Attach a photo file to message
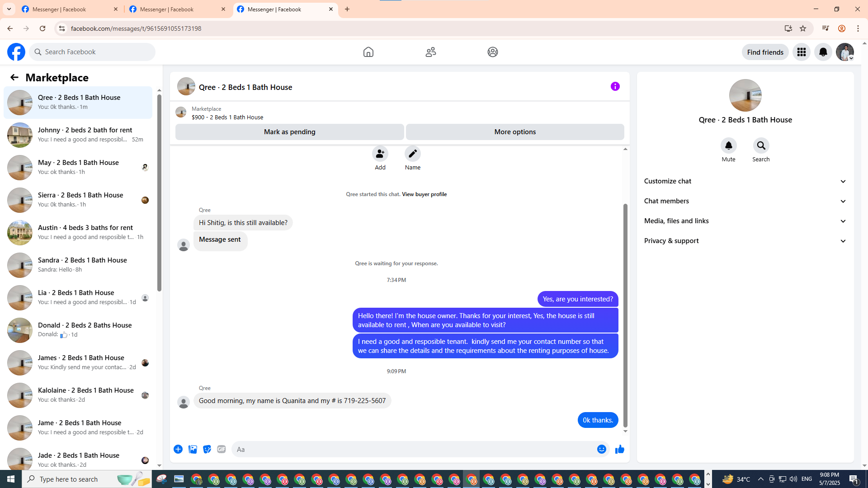The height and width of the screenshot is (488, 868). tap(193, 449)
